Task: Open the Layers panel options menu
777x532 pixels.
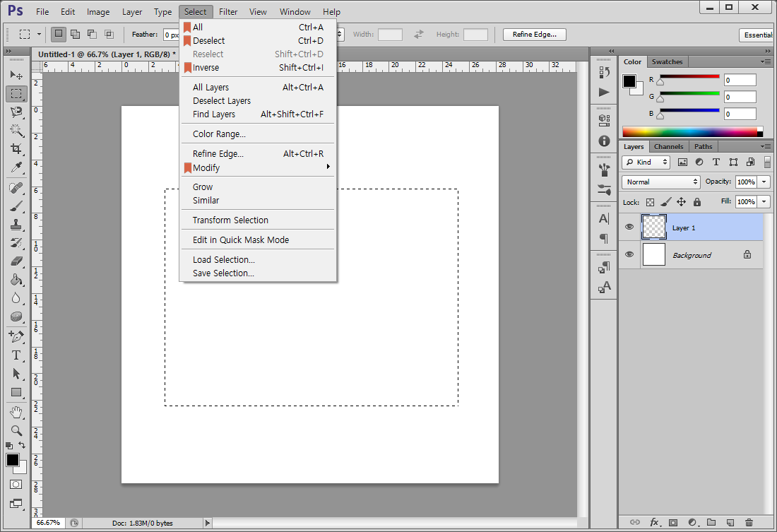Action: click(766, 147)
